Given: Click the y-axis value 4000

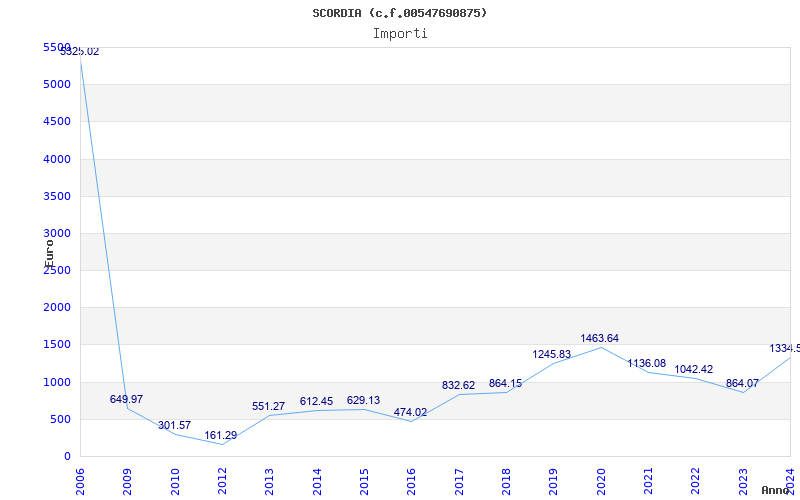Looking at the screenshot, I should (57, 159).
